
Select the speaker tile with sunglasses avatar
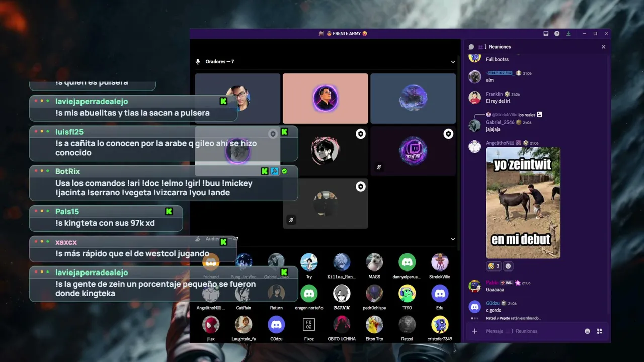point(325,151)
